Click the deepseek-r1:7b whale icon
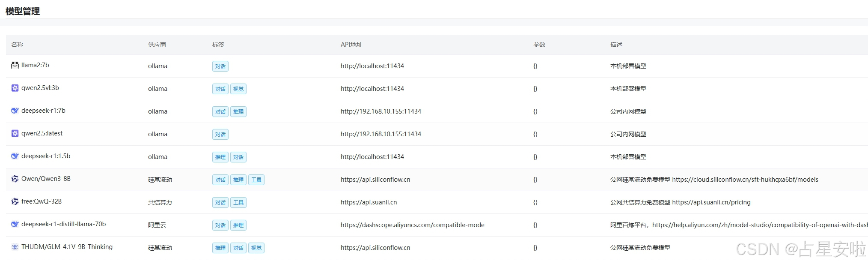 [x=15, y=111]
